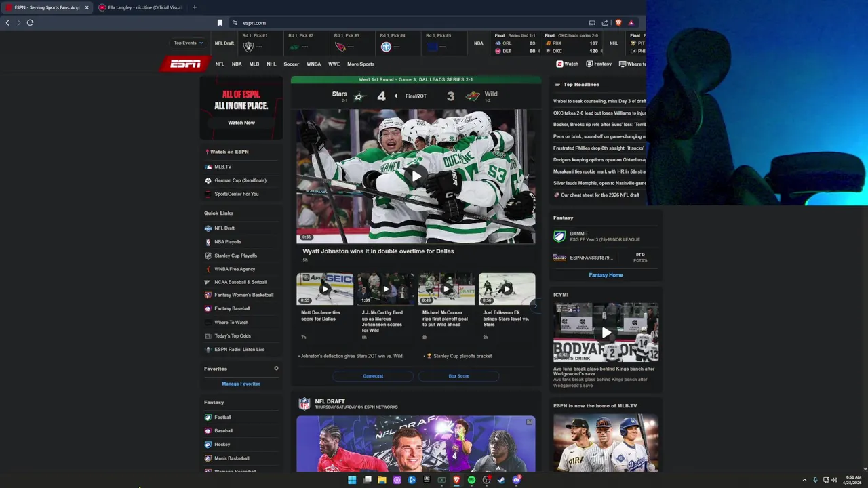The image size is (868, 488).
Task: Click the ESPN logo
Action: point(185,64)
